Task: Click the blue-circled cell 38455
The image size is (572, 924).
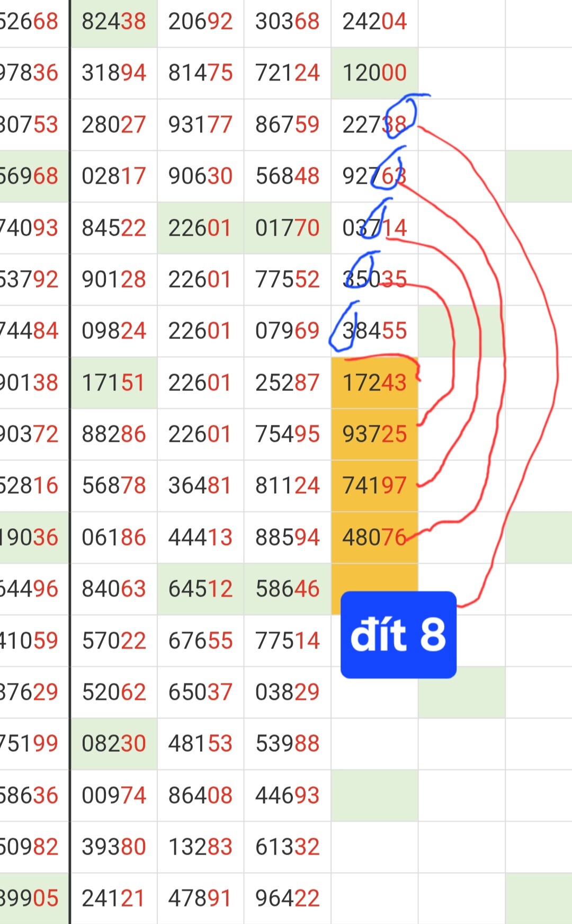Action: 374,331
